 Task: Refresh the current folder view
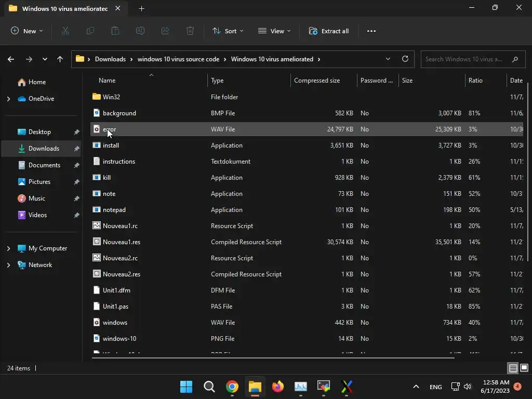click(x=405, y=59)
